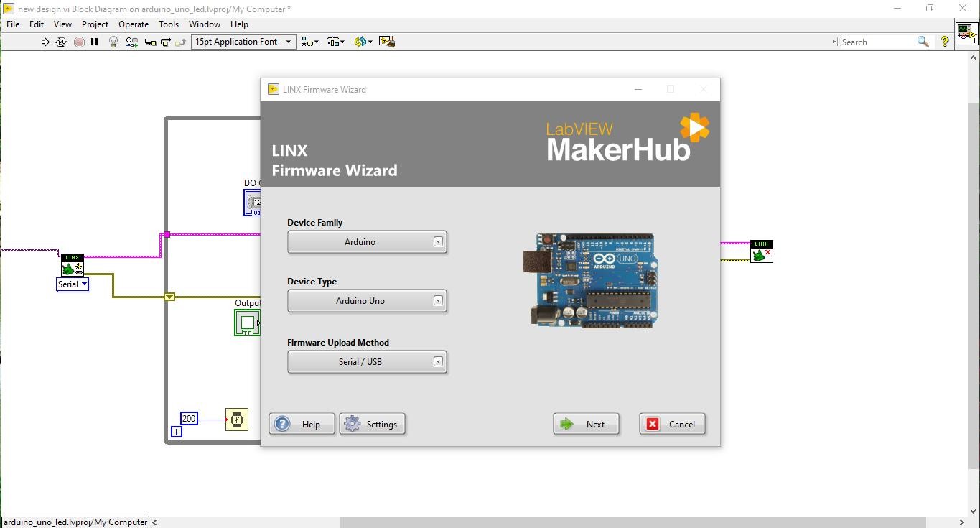This screenshot has height=528, width=980.
Task: Click the Next button in the wizard
Action: point(586,425)
